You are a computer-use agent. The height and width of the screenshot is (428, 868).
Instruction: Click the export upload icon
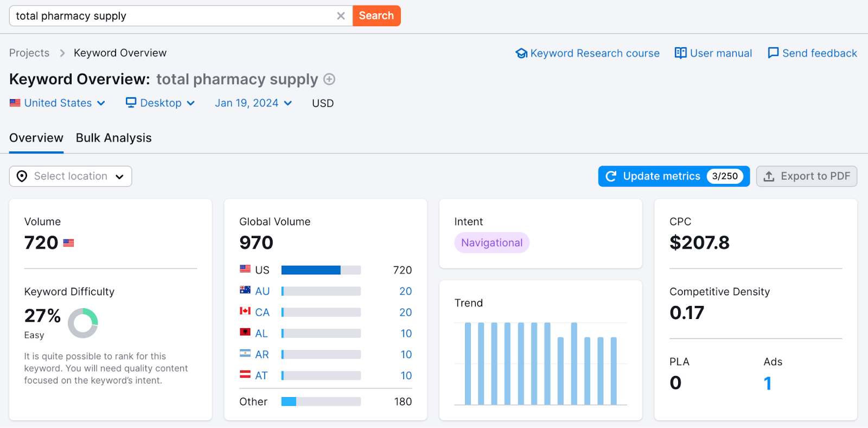(769, 176)
